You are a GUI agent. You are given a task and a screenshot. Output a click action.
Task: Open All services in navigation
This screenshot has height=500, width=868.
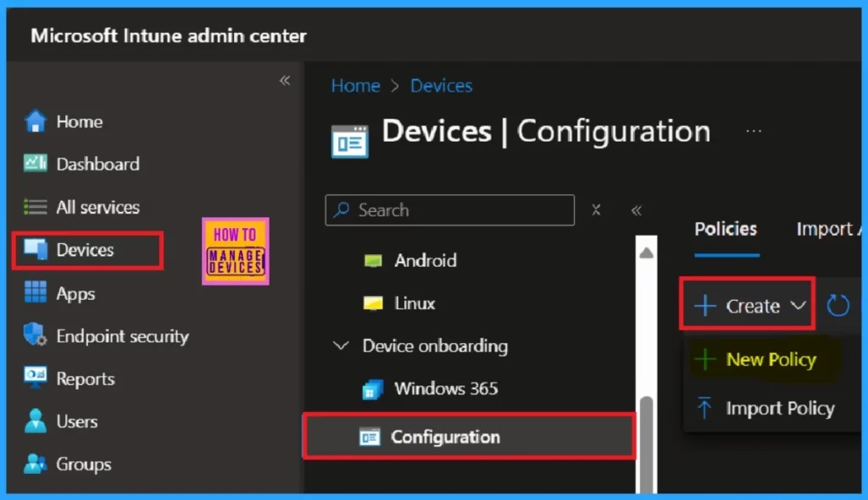click(98, 207)
